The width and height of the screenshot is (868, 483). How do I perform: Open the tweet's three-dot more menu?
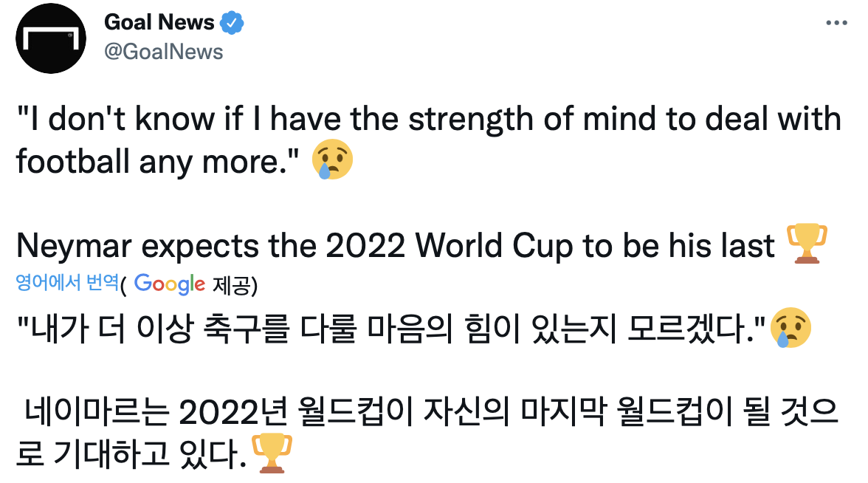836,23
